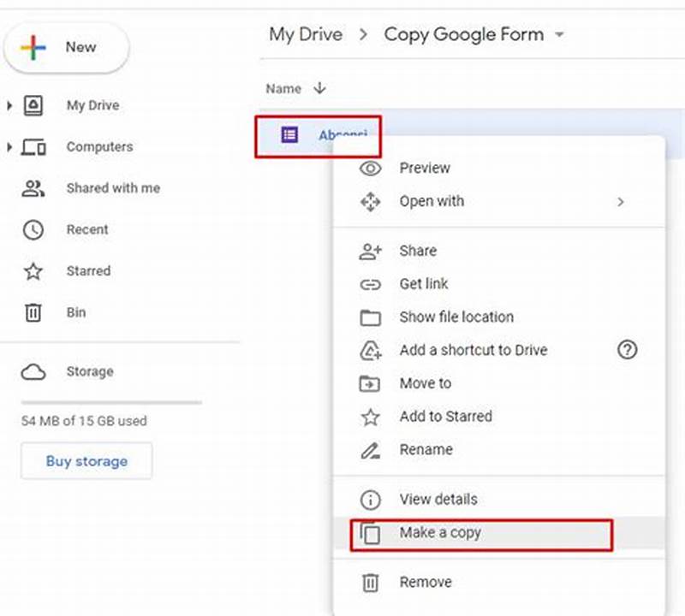Image resolution: width=685 pixels, height=616 pixels.
Task: Click the Starred sidebar icon
Action: (33, 270)
